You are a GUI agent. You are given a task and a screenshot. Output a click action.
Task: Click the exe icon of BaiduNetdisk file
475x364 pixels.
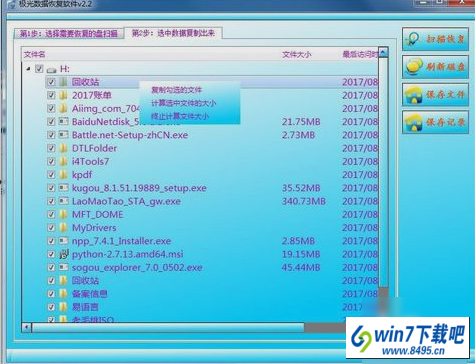click(x=63, y=121)
